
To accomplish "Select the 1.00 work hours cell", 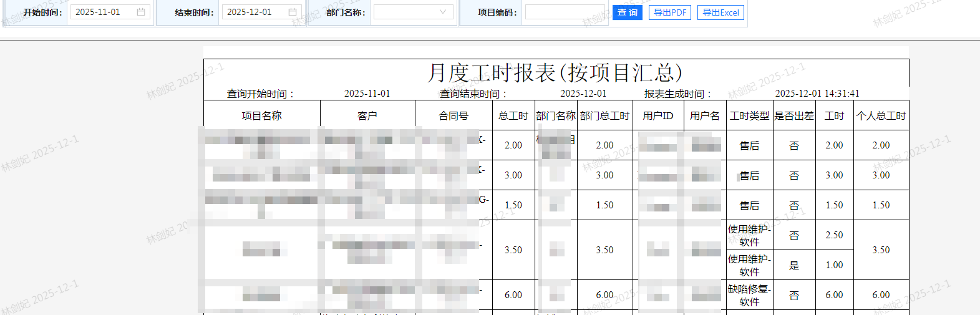I will click(834, 265).
